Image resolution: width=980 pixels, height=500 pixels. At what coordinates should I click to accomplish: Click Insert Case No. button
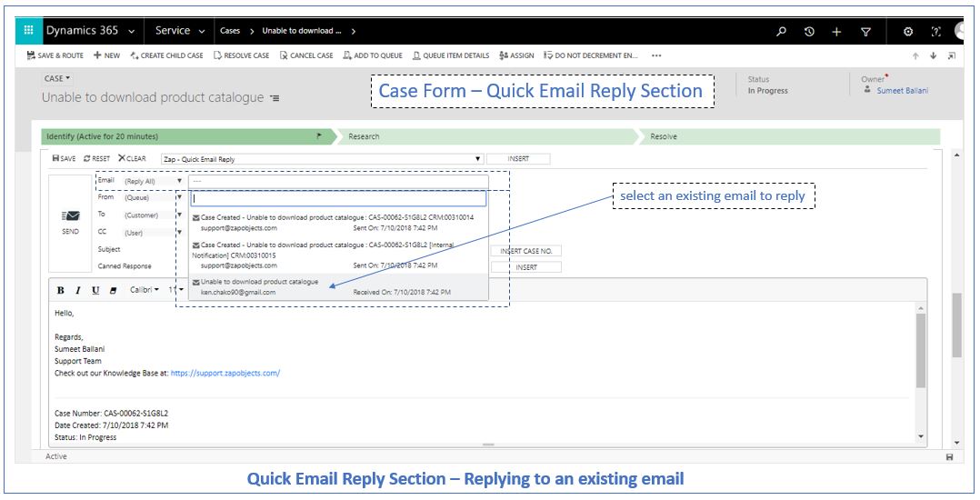tap(525, 251)
